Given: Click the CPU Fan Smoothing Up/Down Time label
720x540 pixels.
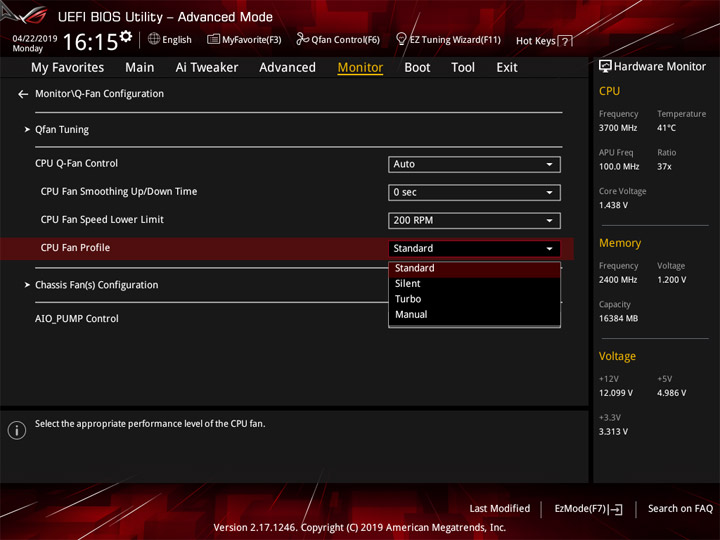Looking at the screenshot, I should (x=118, y=191).
